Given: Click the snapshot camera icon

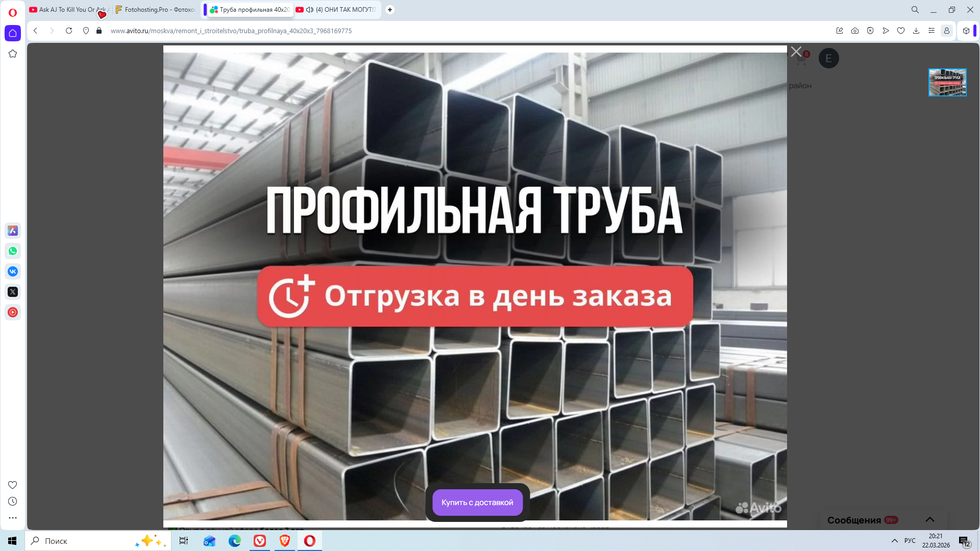Looking at the screenshot, I should pyautogui.click(x=855, y=31).
